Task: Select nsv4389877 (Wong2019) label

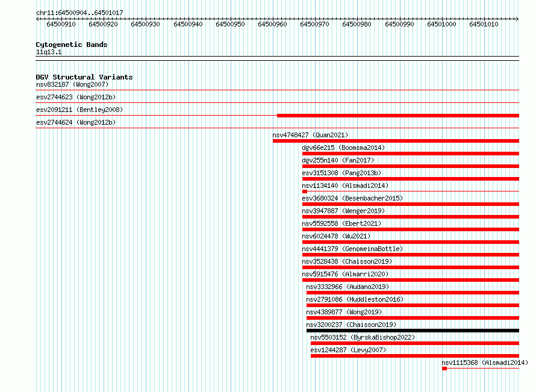Action: [344, 312]
